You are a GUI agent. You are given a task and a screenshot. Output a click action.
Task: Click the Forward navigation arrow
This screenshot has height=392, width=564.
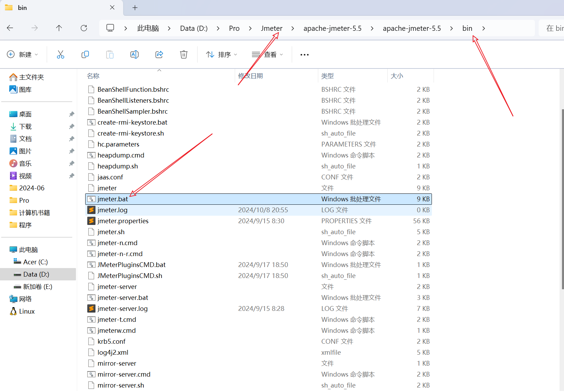[35, 28]
